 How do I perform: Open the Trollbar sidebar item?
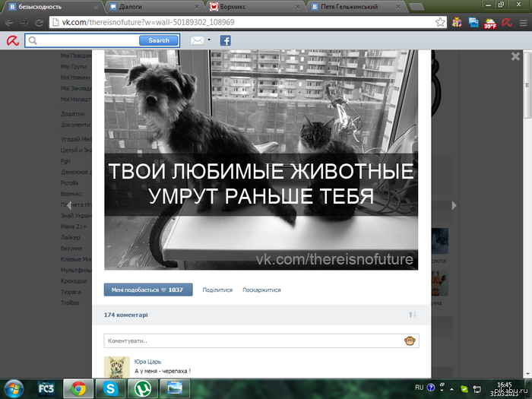(70, 302)
